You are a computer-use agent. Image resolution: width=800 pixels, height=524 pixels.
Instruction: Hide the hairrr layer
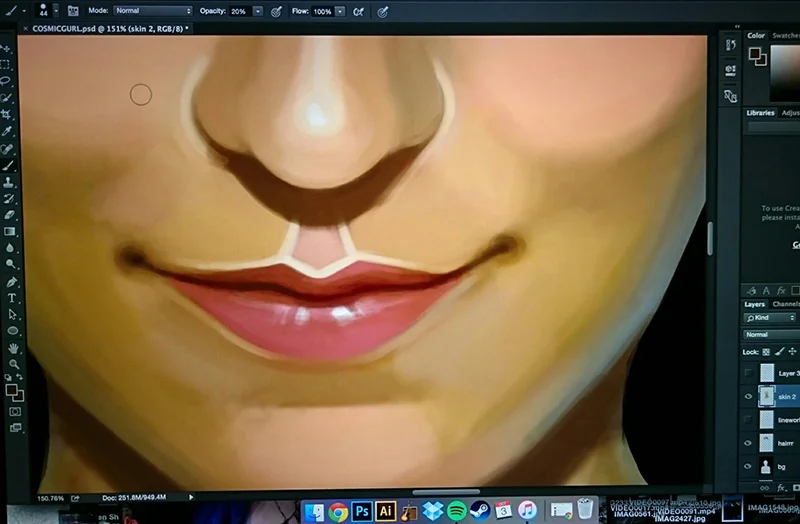pyautogui.click(x=748, y=443)
